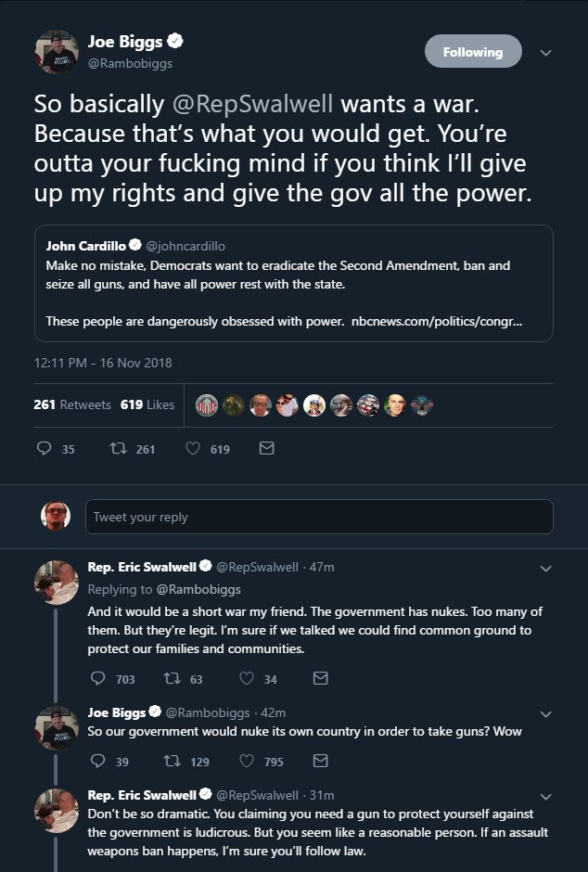
Task: Open the dropdown on Joe Biggs' main tweet
Action: (x=546, y=54)
